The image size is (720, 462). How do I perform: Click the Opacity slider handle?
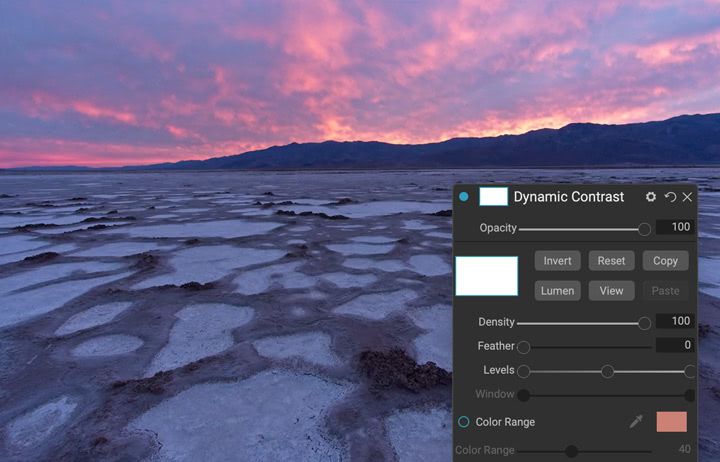point(644,229)
